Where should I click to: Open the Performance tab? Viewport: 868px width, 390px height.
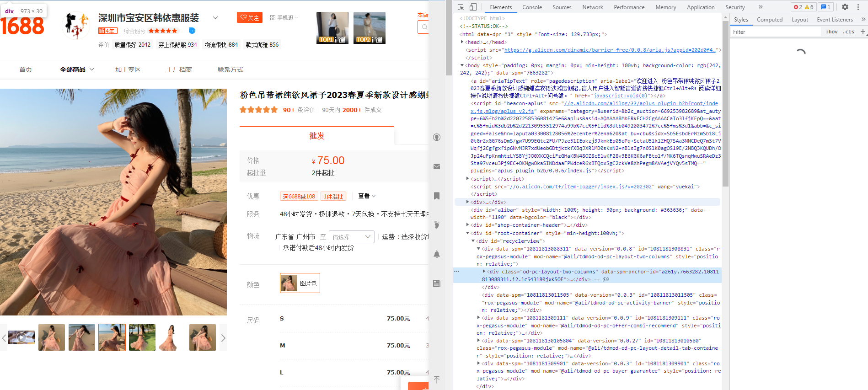pyautogui.click(x=629, y=7)
